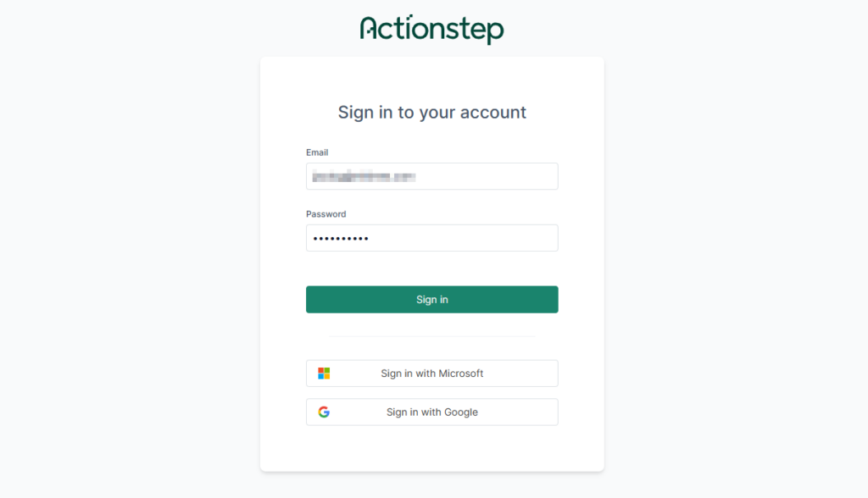
Task: Click the "Sign in with Microsoft" text
Action: [x=432, y=373]
